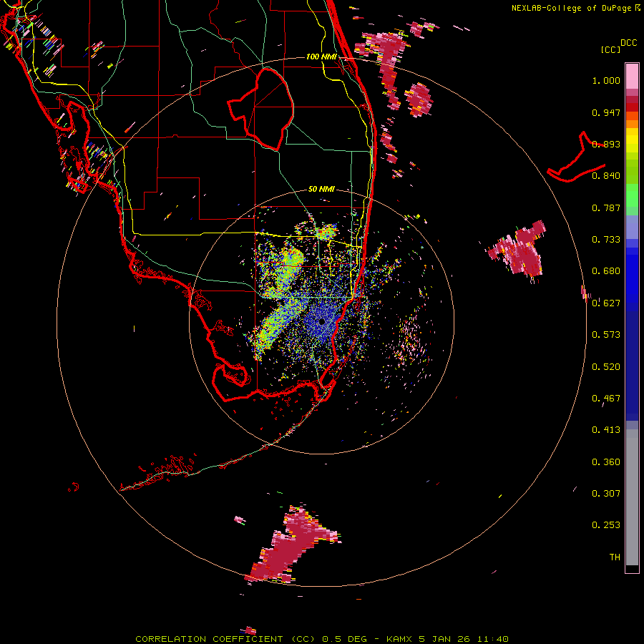Click the 100 NMI range ring label
The image size is (644, 644).
[321, 57]
